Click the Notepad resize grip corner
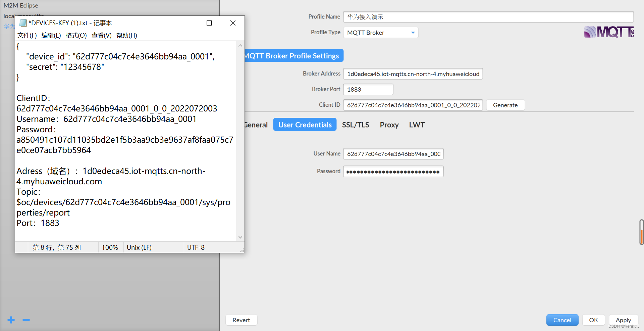 [x=242, y=250]
